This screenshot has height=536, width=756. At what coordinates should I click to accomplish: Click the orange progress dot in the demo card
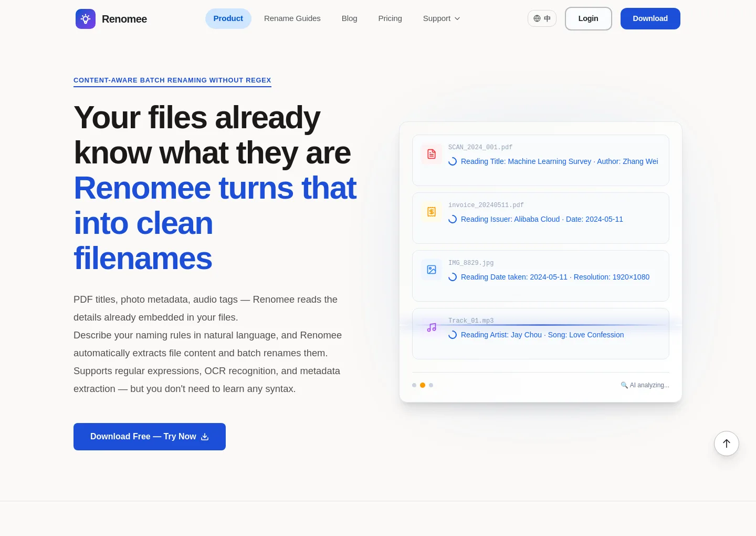coord(423,385)
